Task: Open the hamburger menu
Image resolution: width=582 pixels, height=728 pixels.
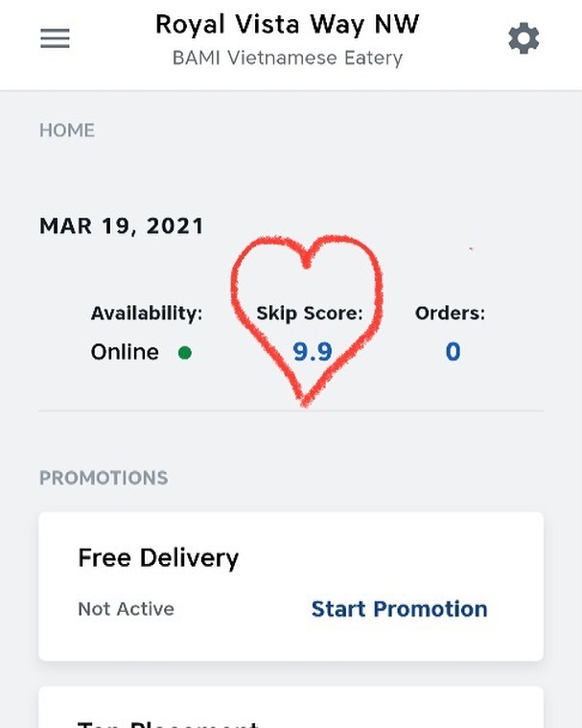Action: 55,38
